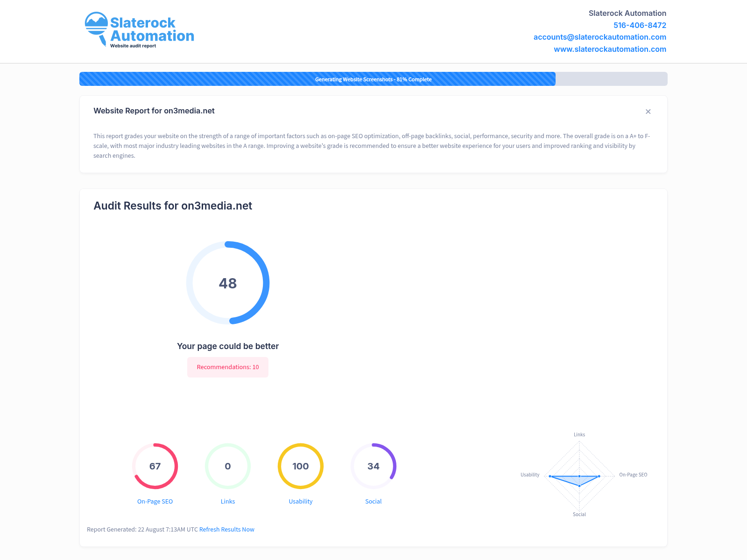Call phone number 516-406-8472
The width and height of the screenshot is (747, 560).
click(640, 25)
